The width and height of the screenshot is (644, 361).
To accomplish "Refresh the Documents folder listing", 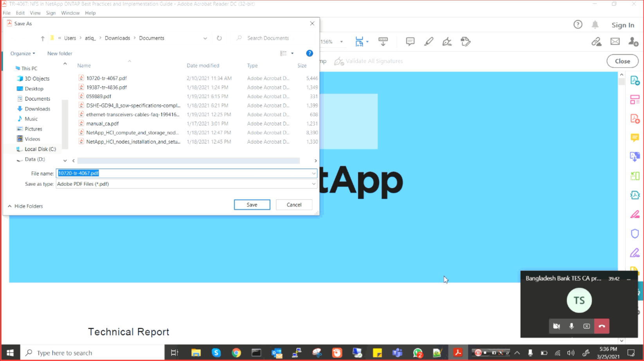I will click(x=219, y=38).
